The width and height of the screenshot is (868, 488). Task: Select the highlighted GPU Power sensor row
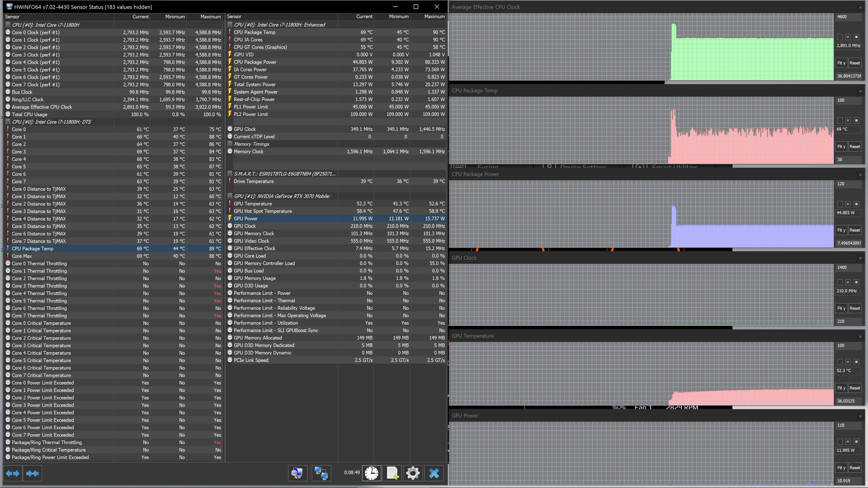point(246,219)
